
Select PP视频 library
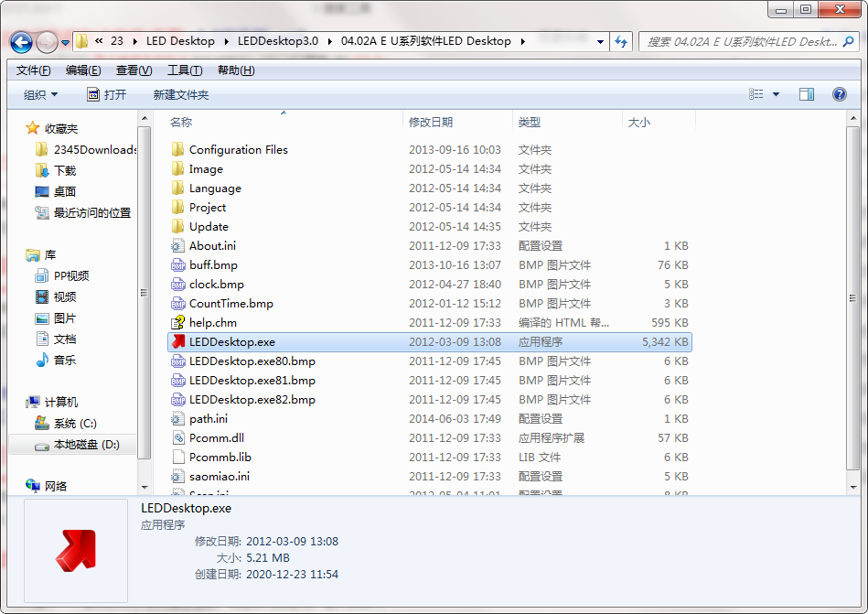pos(70,275)
